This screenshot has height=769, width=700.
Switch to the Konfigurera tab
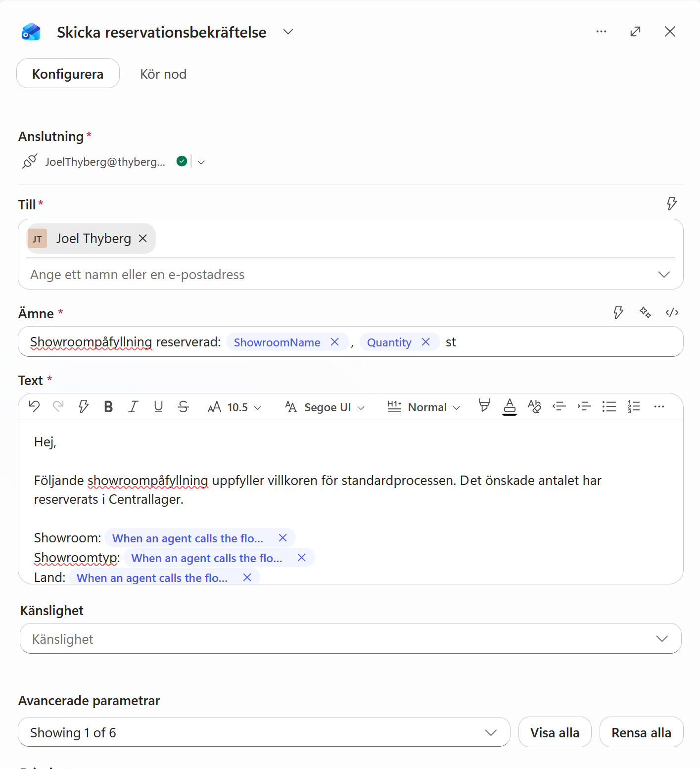pyautogui.click(x=68, y=74)
